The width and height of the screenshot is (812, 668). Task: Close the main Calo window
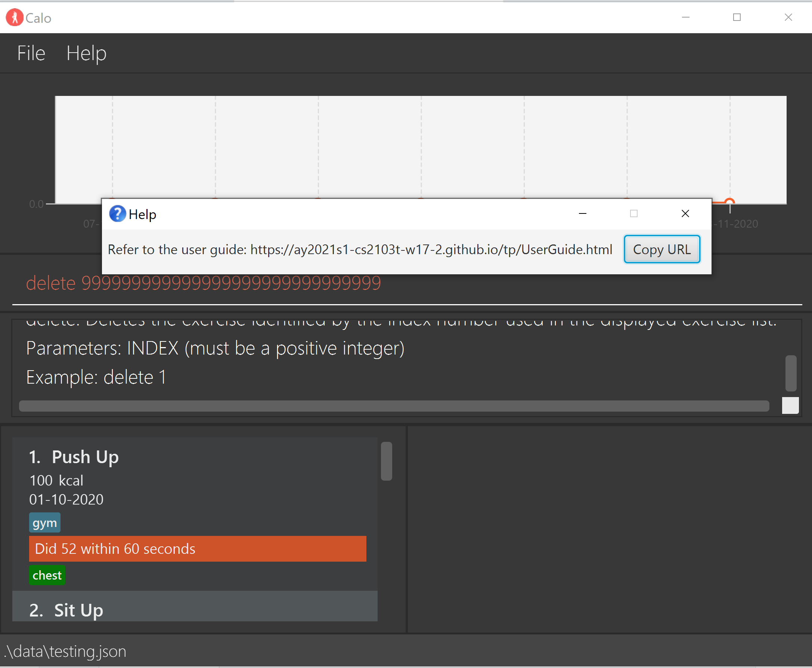tap(788, 17)
